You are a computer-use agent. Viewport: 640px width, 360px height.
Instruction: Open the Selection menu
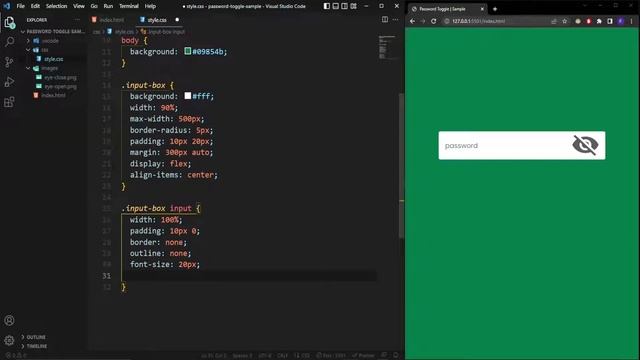click(56, 6)
